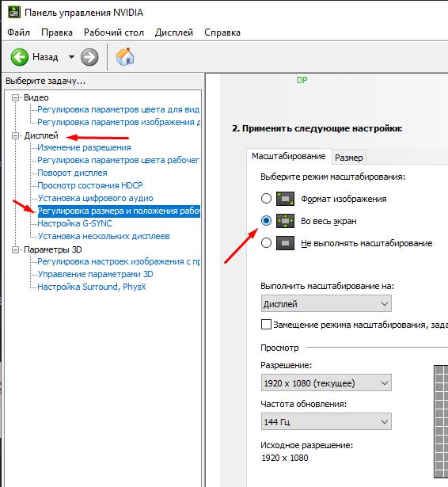This screenshot has width=448, height=487.
Task: Click the full-screen scaling mode icon
Action: (285, 221)
